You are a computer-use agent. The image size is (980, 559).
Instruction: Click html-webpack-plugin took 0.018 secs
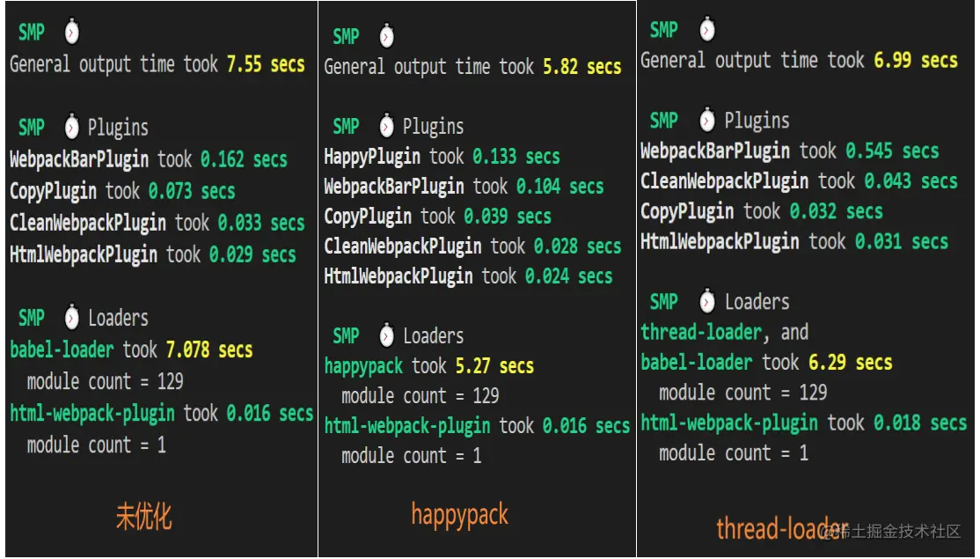pyautogui.click(x=804, y=423)
